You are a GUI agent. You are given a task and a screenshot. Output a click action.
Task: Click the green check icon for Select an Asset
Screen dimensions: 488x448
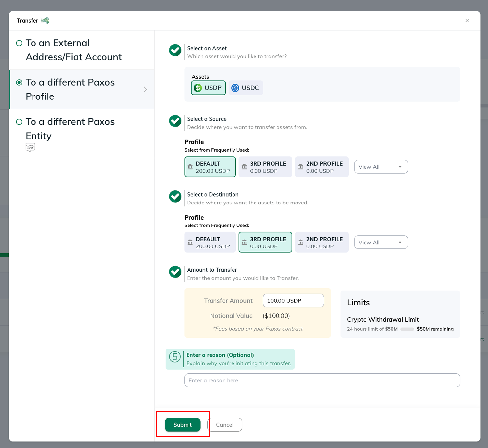(x=175, y=50)
